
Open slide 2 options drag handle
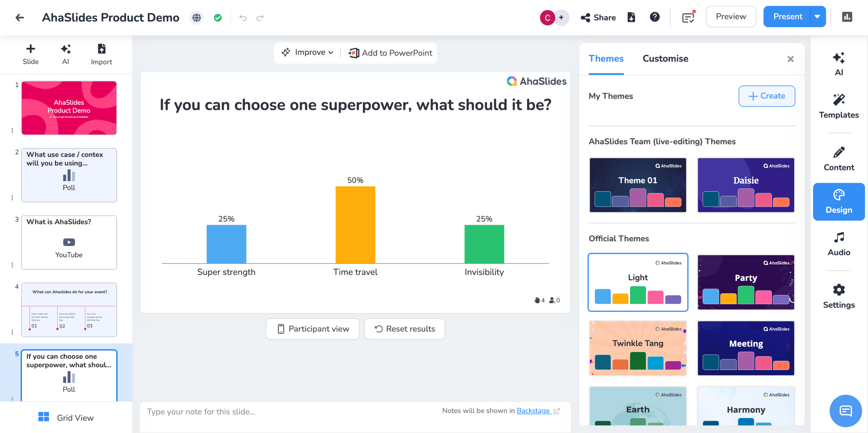point(12,198)
